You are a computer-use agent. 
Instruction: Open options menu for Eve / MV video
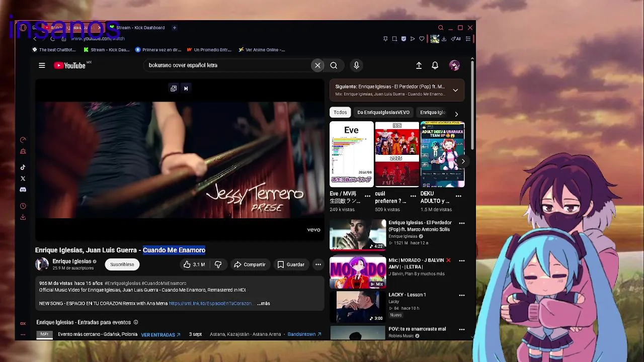pyautogui.click(x=367, y=196)
